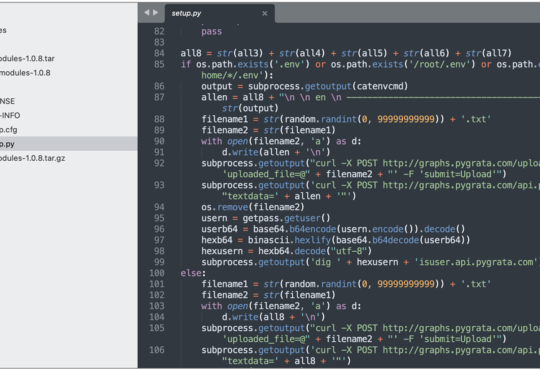The width and height of the screenshot is (540, 370).
Task: Click 'filename2' on line 89
Action: (x=225, y=130)
